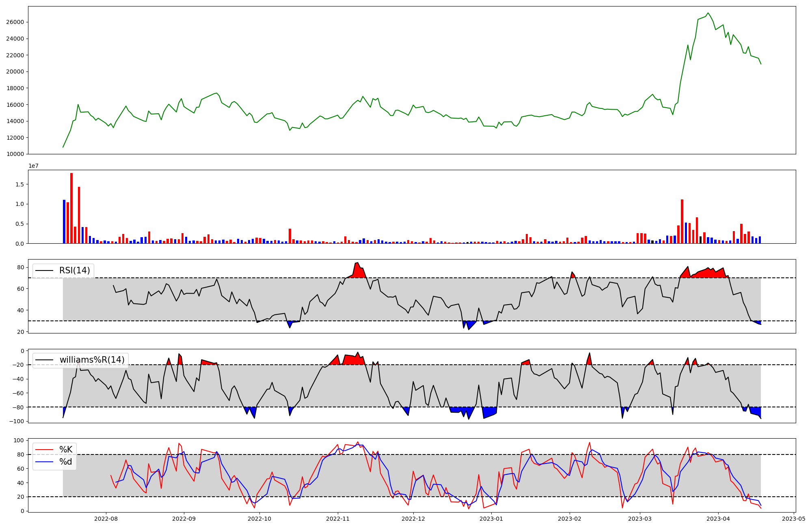Click the lowest blue RSI dip in December
The height and width of the screenshot is (528, 812).
pyautogui.click(x=469, y=325)
